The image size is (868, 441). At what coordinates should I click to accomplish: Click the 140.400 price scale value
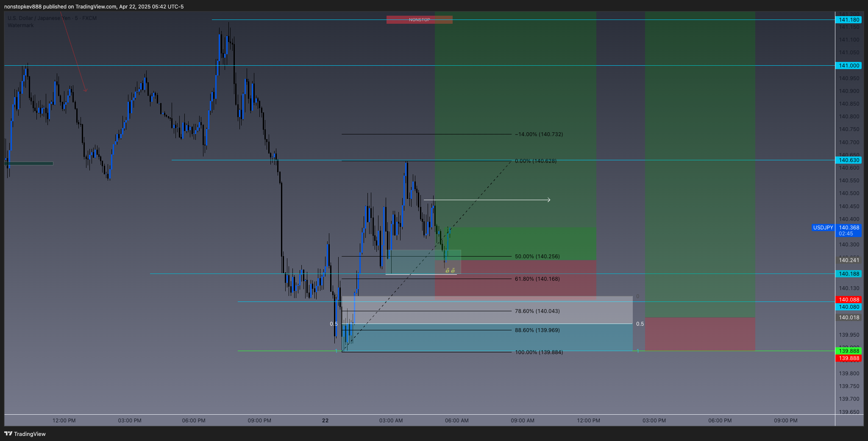coord(849,219)
